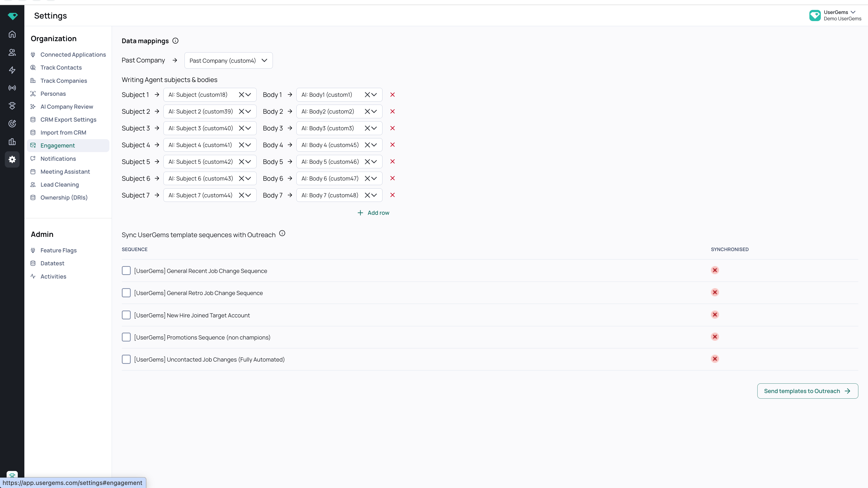Go to Meeting Assistant settings
The width and height of the screenshot is (868, 488).
pyautogui.click(x=68, y=172)
